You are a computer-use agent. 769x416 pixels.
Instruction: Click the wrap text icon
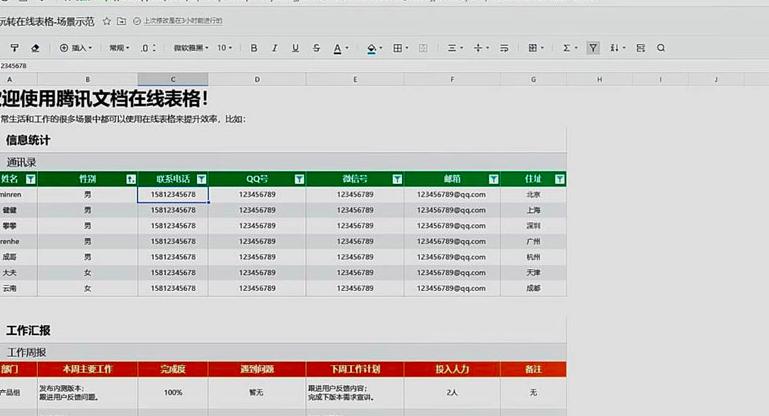coord(504,48)
